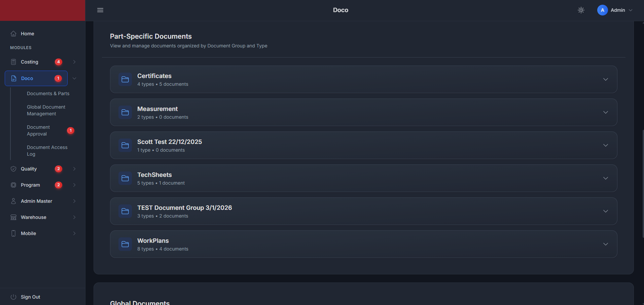The width and height of the screenshot is (644, 305).
Task: Expand the WorkPlans group chevron
Action: coord(606,244)
